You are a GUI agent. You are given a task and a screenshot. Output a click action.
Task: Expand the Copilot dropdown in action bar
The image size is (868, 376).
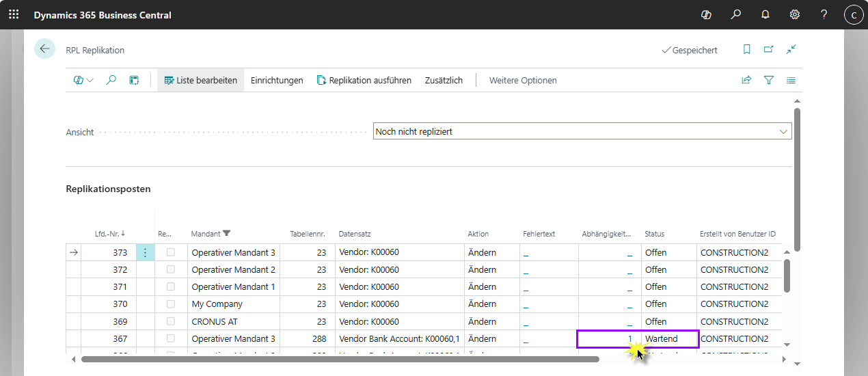(83, 80)
